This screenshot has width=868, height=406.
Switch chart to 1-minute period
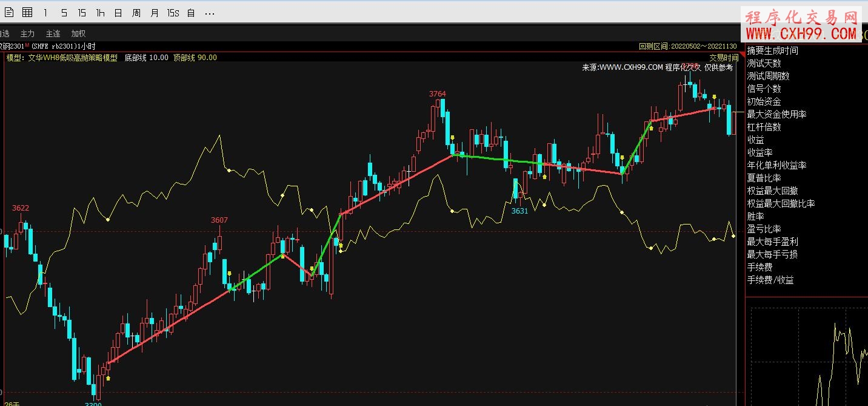45,13
